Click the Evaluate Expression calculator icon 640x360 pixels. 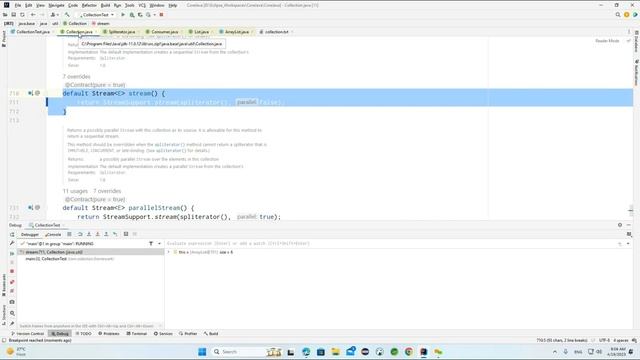point(126,234)
